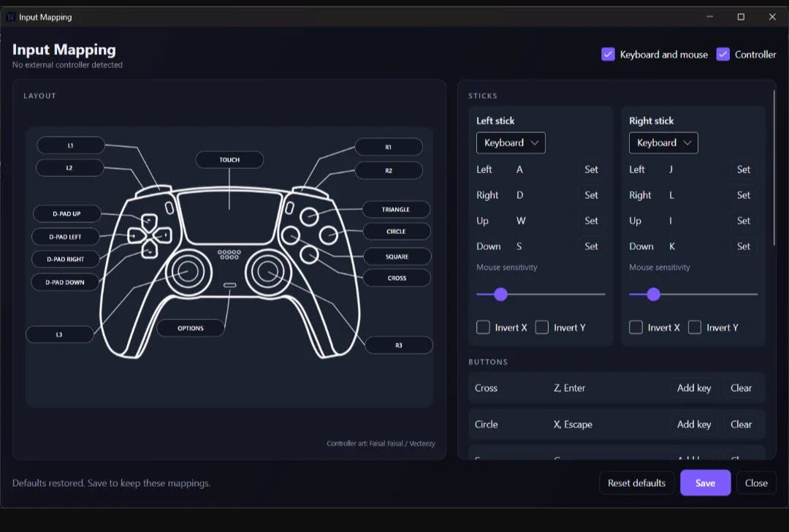The height and width of the screenshot is (532, 789).
Task: Click the app icon in title bar
Action: 10,17
